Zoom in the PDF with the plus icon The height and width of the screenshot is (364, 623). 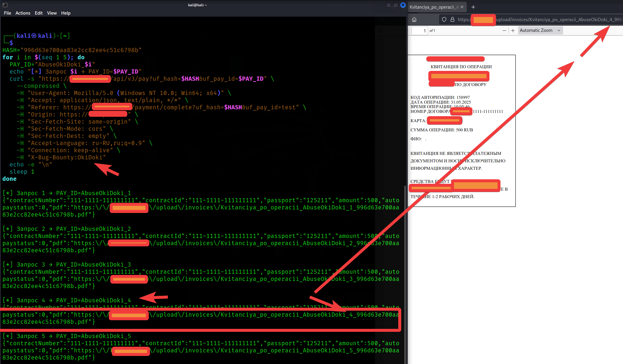coord(513,31)
